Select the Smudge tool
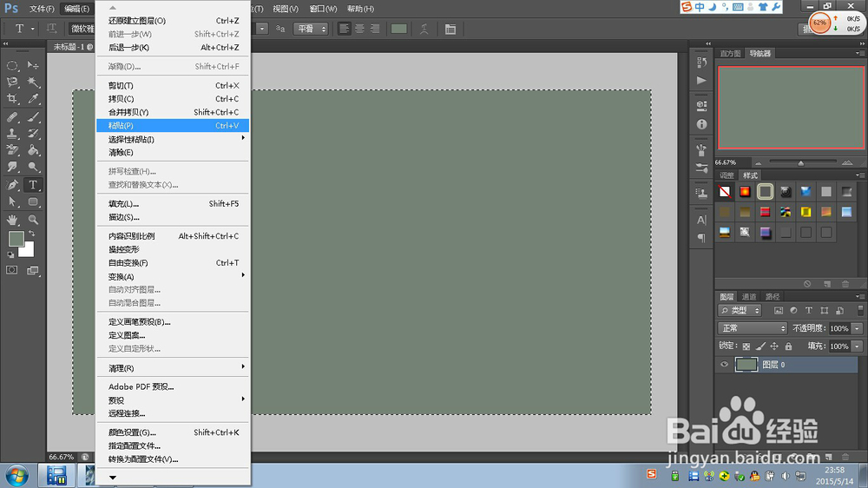868x488 pixels. click(12, 167)
